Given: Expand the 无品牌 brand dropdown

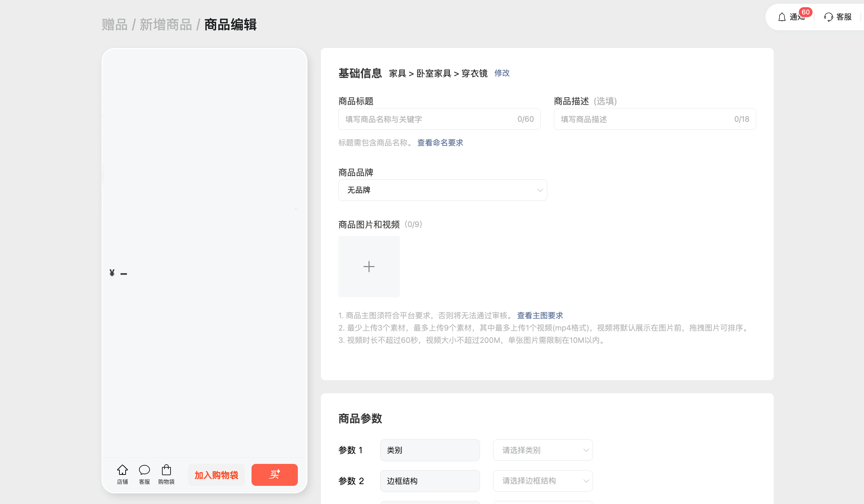Looking at the screenshot, I should coord(442,190).
